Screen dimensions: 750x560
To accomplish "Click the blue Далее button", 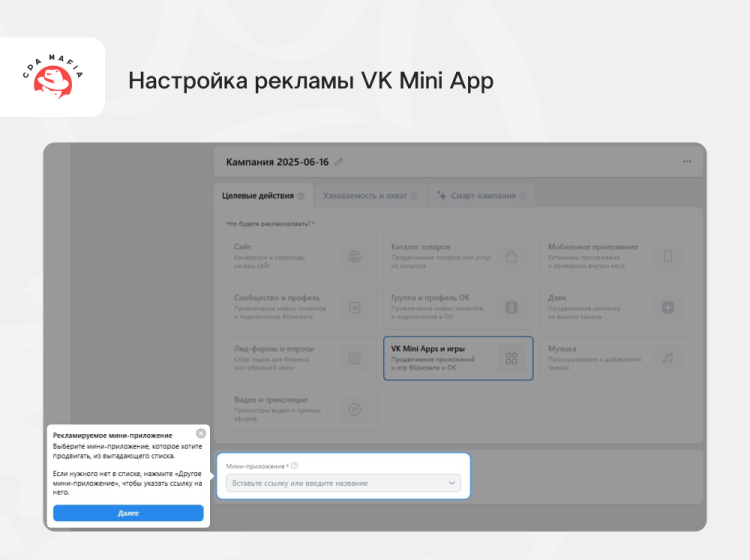I will coord(128,513).
